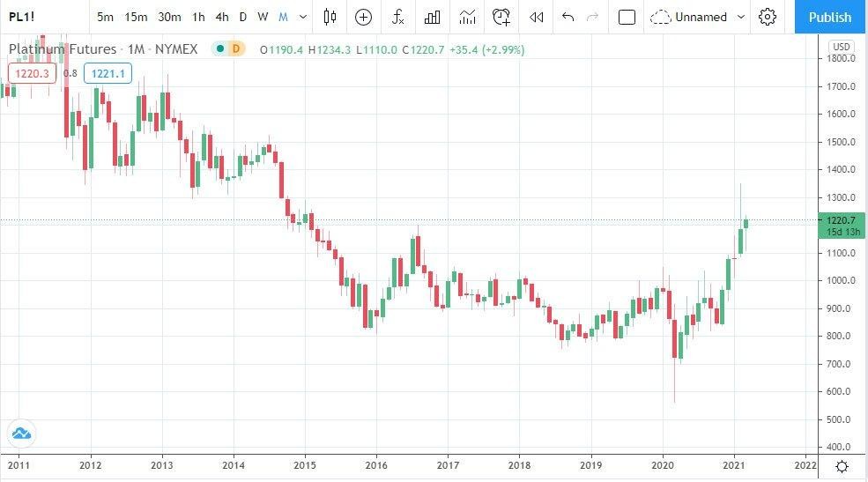Viewport: 868px width, 482px height.
Task: Create an alert with the alarm clock icon
Action: point(501,17)
